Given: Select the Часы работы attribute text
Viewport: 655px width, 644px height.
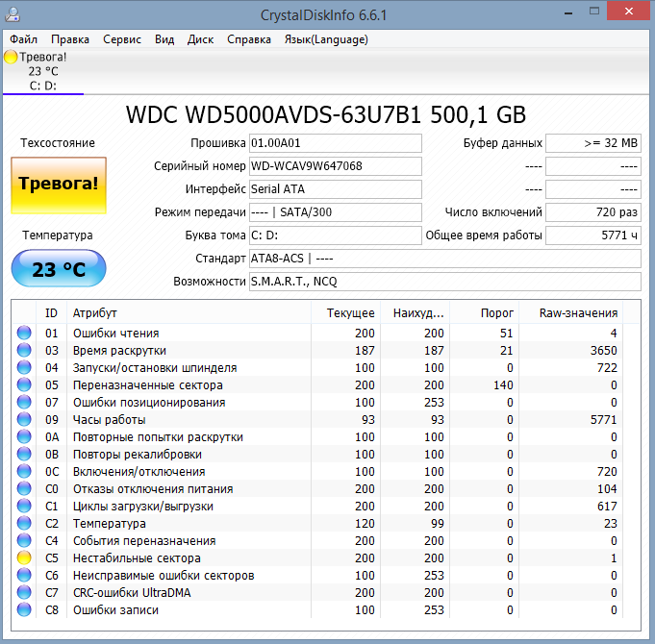Looking at the screenshot, I should pos(109,420).
